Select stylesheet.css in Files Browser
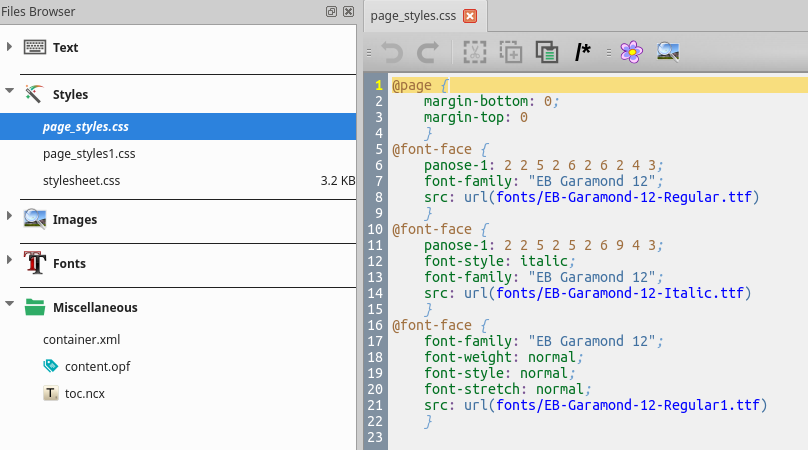This screenshot has width=808, height=450. pyautogui.click(x=81, y=181)
